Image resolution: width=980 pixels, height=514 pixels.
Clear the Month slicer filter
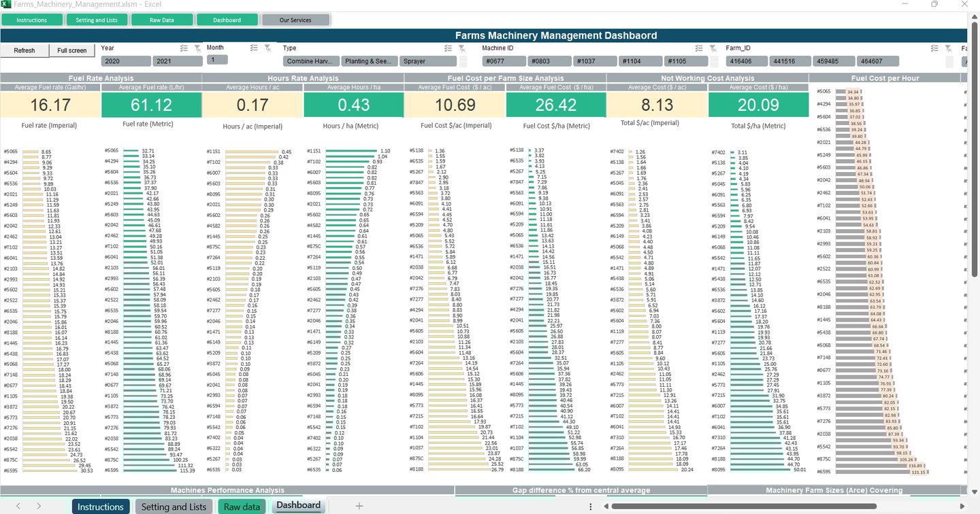tap(267, 48)
